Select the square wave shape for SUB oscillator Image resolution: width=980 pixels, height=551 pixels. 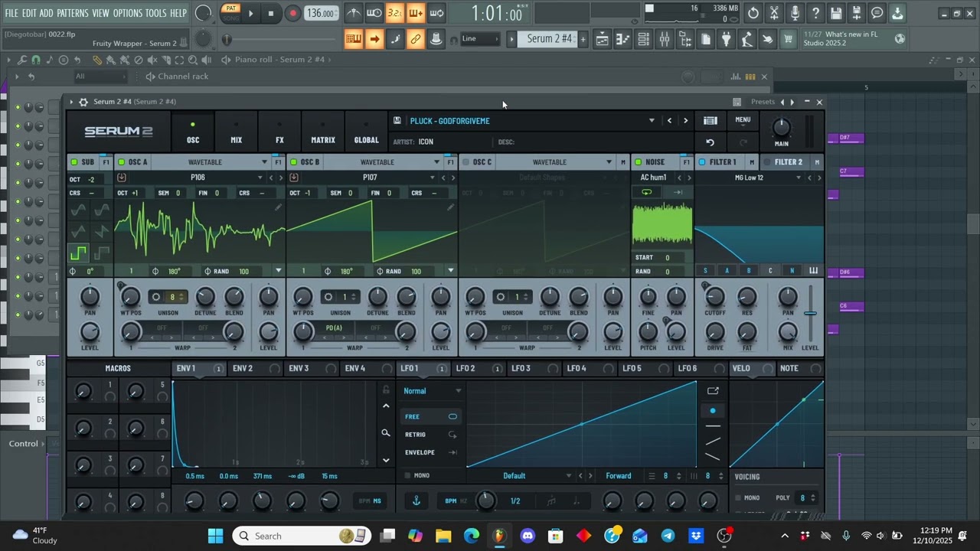[78, 253]
